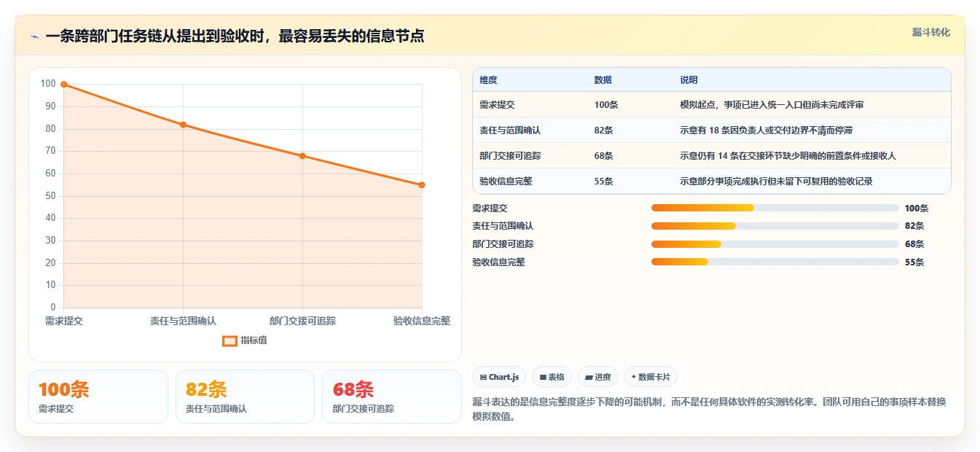The image size is (980, 452).
Task: Click the 需求提交 progress bar showing 100条
Action: 775,208
